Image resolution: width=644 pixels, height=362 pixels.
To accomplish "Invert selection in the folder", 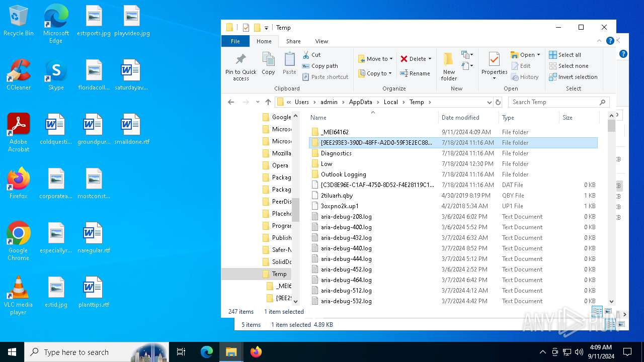I will [573, 77].
